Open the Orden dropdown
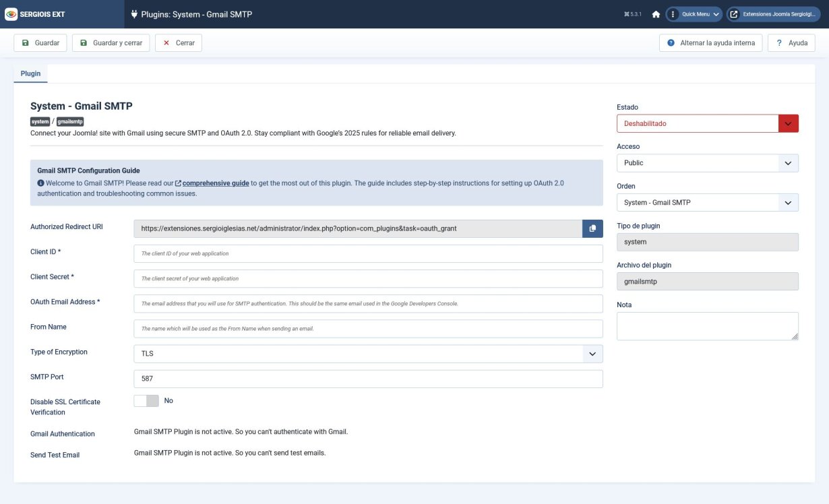 coord(708,202)
